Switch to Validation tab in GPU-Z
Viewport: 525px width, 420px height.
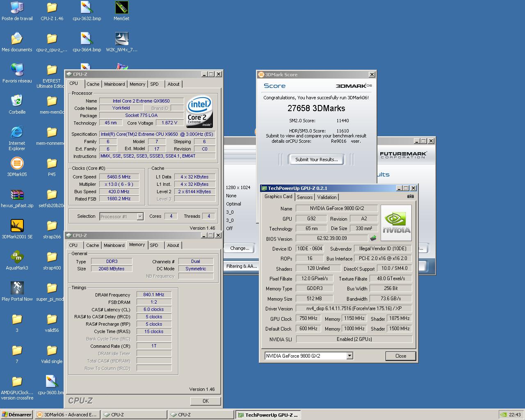coord(327,197)
